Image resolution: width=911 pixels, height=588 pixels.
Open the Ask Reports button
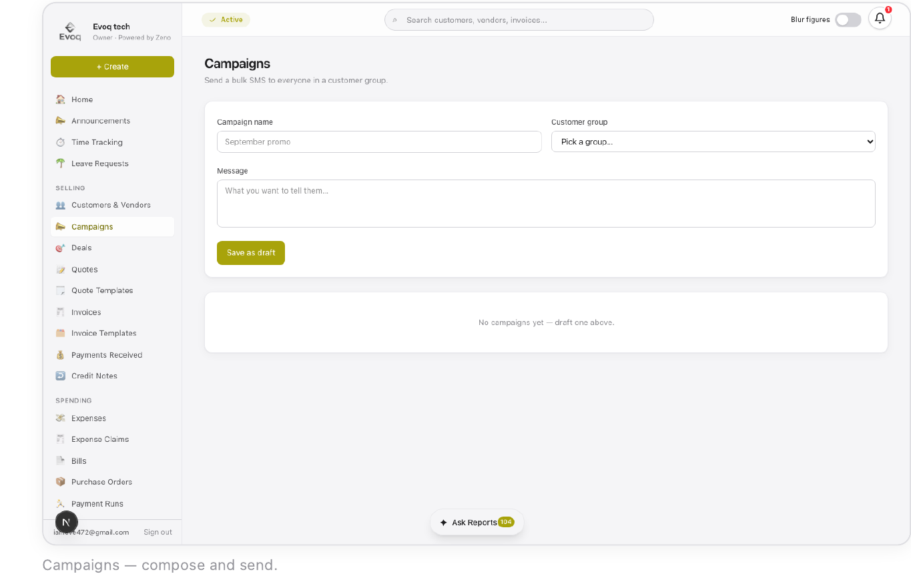click(x=477, y=523)
